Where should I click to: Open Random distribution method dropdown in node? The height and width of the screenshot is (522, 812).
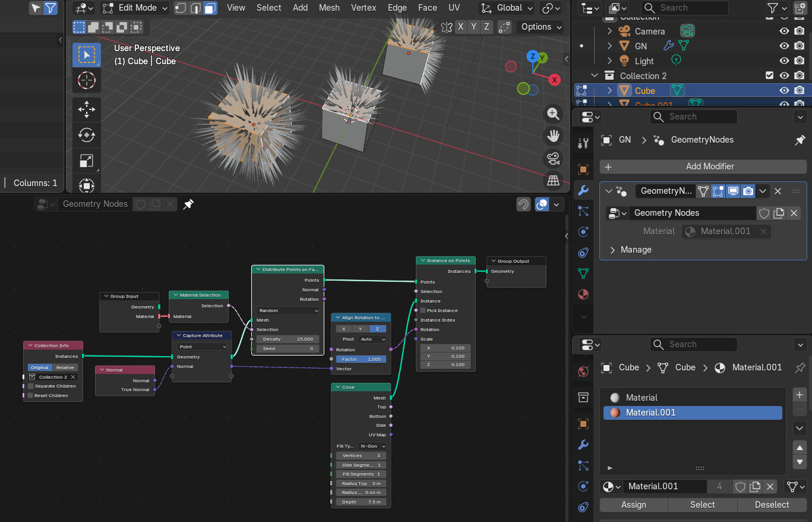click(288, 310)
